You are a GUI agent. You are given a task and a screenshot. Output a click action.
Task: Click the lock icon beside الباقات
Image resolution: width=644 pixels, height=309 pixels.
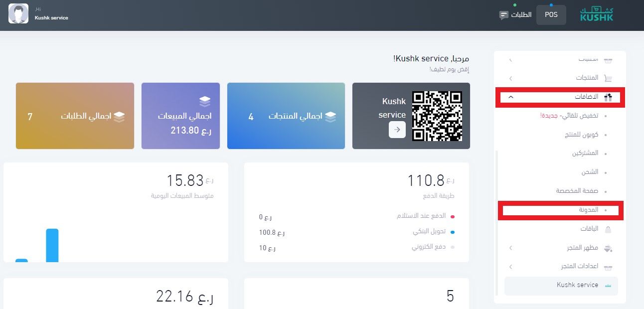point(608,229)
